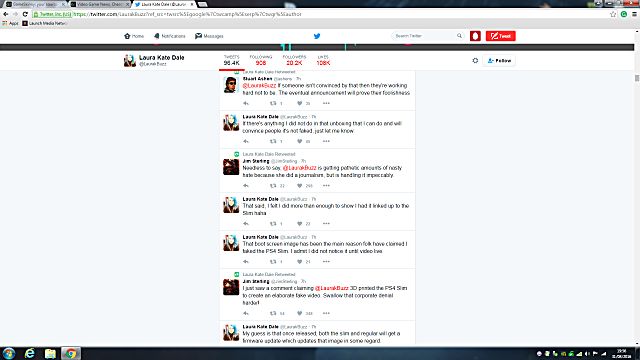Open the volume icon in system tray
Viewport: 640px width, 360px height.
pos(587,354)
